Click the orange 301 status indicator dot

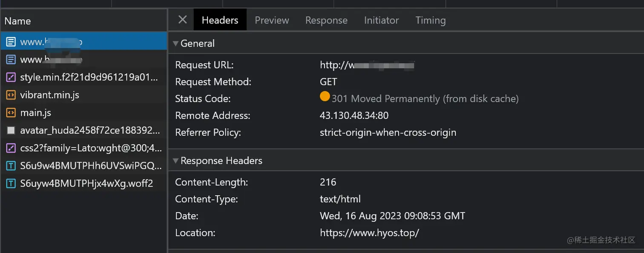325,97
